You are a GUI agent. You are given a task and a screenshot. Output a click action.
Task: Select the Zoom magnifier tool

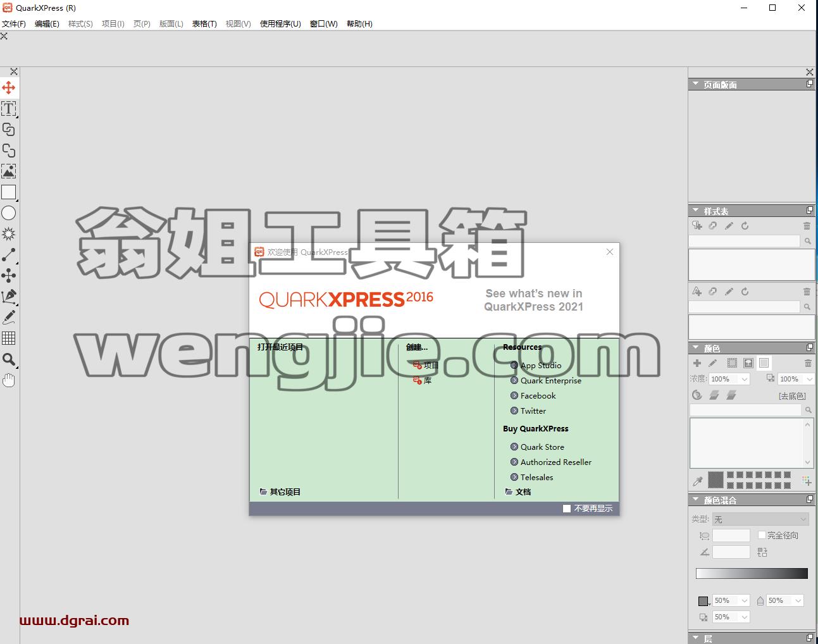click(9, 359)
